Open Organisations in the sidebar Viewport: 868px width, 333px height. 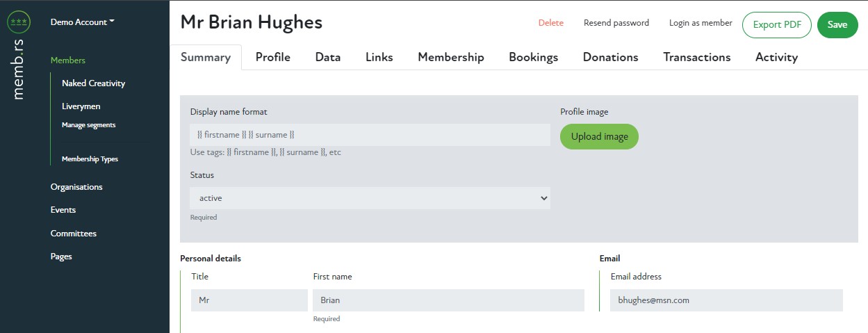tap(76, 187)
